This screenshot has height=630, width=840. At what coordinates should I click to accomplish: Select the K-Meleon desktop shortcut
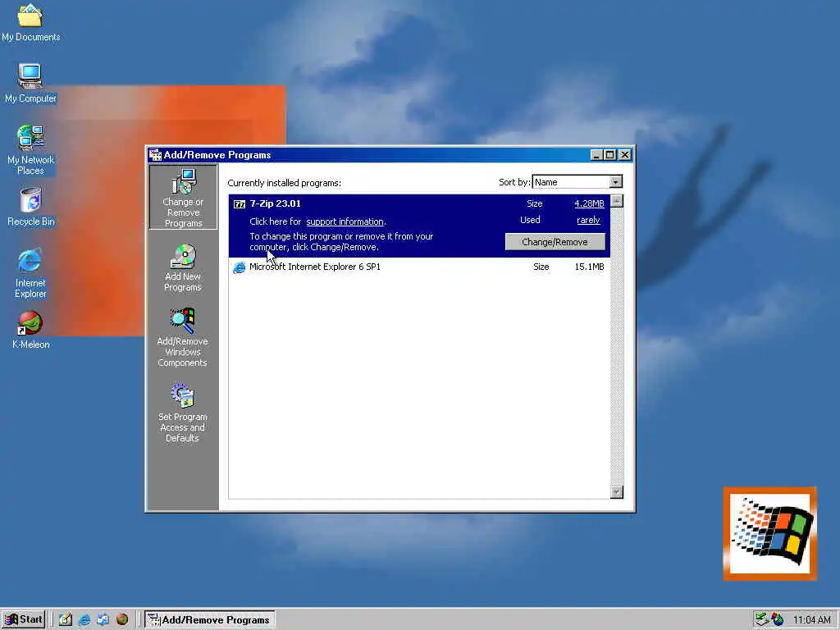pos(30,330)
